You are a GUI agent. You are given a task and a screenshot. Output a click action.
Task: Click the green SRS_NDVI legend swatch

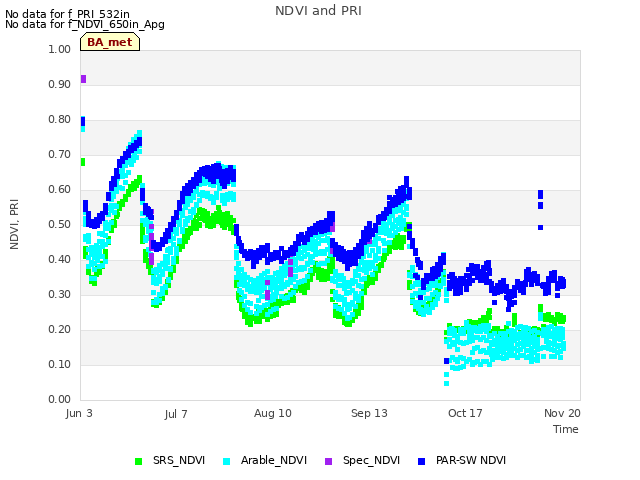coord(138,461)
